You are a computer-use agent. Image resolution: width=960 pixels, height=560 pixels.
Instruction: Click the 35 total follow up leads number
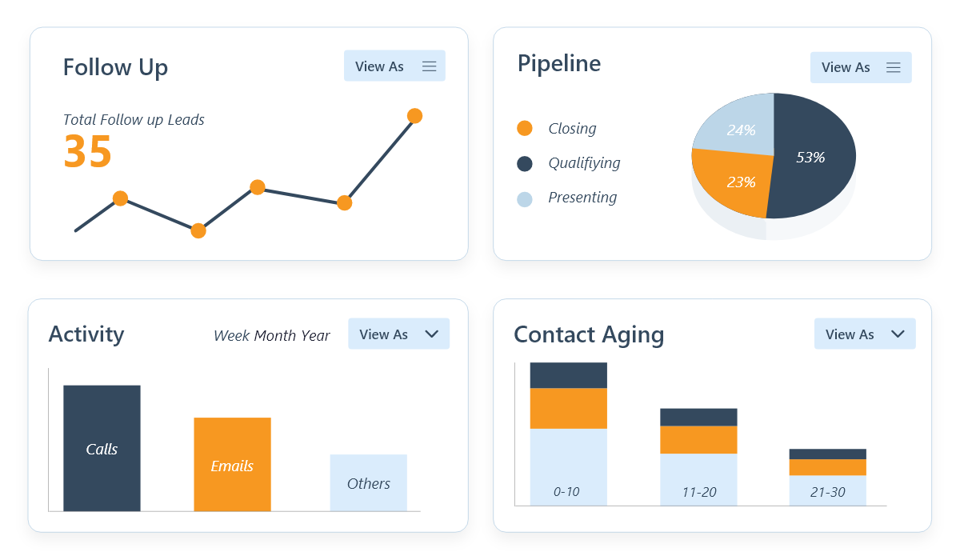coord(87,152)
